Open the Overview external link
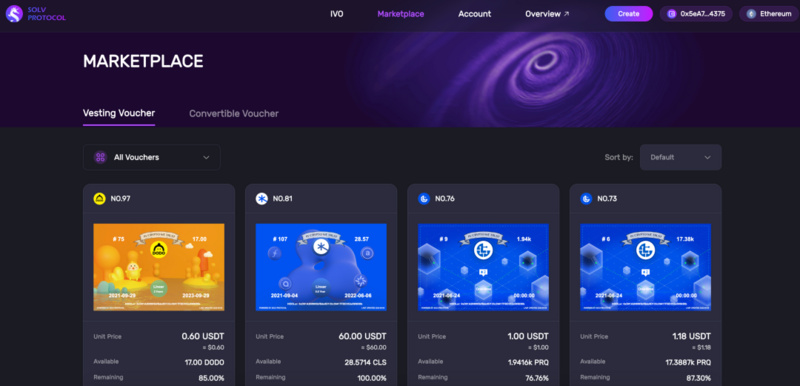The image size is (800, 386). coord(547,14)
